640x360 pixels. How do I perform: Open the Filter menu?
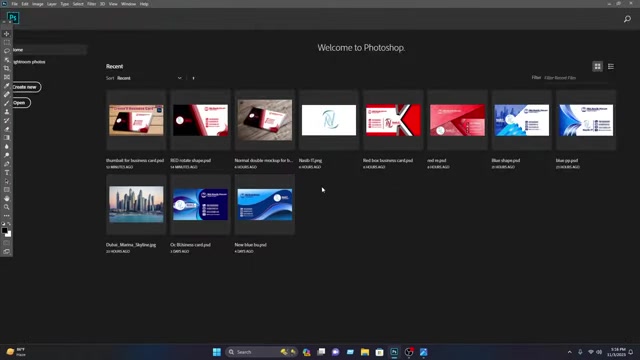click(91, 4)
